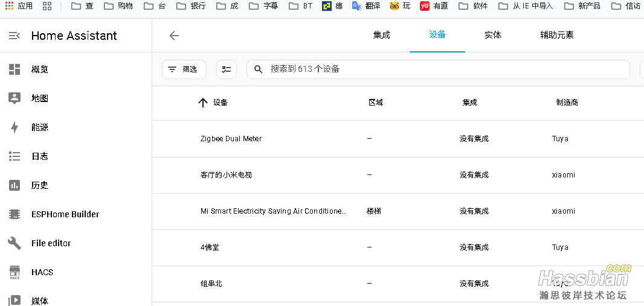Open the 组串北 device row
Viewport: 644px width, 306px height.
[398, 284]
